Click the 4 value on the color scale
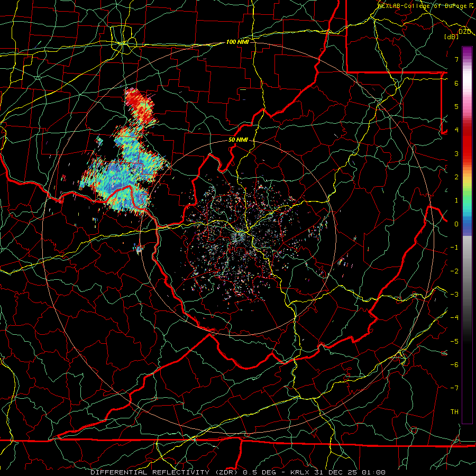The height and width of the screenshot is (476, 476). click(x=456, y=130)
